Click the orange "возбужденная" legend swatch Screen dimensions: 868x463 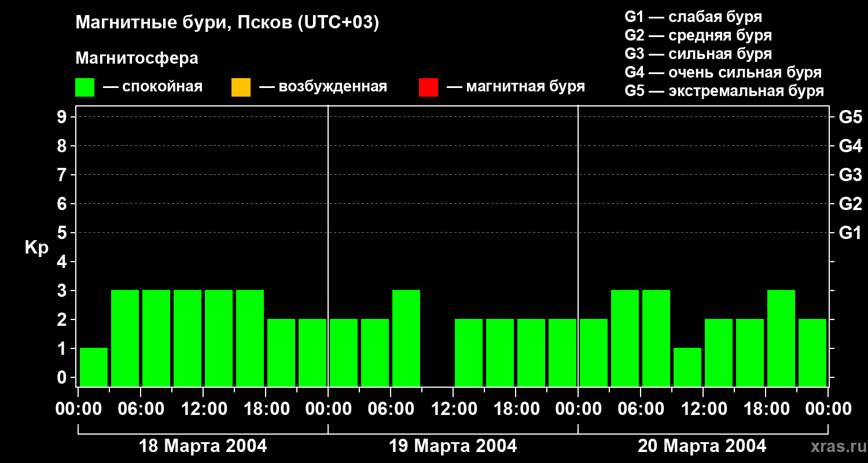[x=241, y=87]
